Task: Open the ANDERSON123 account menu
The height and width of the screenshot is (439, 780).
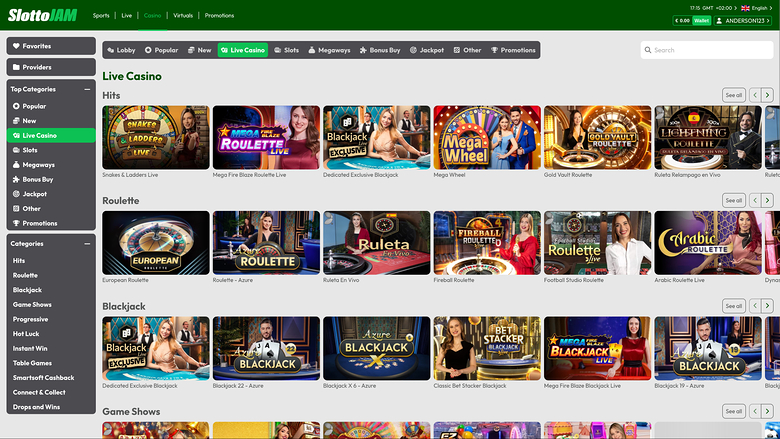Action: [743, 20]
